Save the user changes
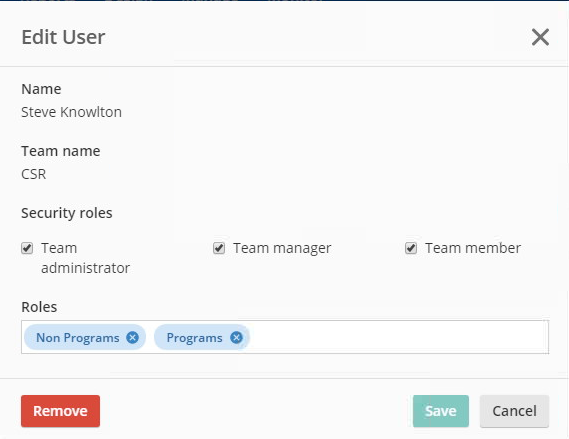The image size is (569, 439). [441, 411]
